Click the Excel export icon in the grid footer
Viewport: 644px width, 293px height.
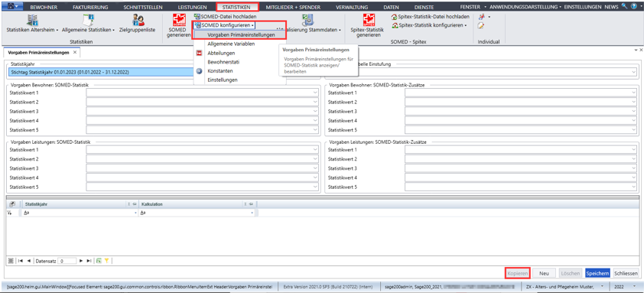pos(99,261)
